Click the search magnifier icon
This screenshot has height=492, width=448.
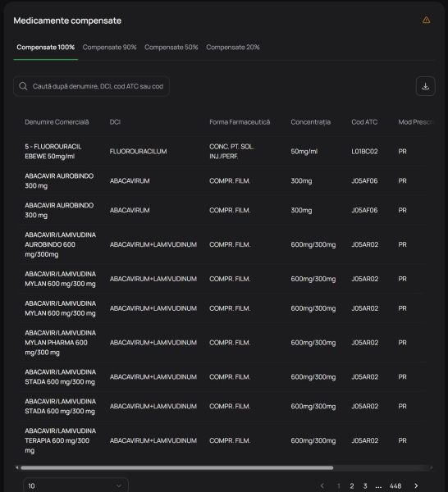[x=23, y=86]
